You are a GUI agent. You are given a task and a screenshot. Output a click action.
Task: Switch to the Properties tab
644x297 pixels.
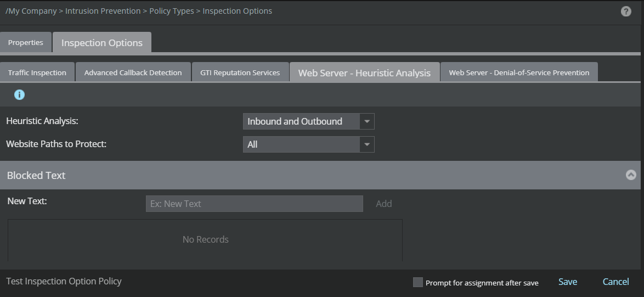point(25,42)
